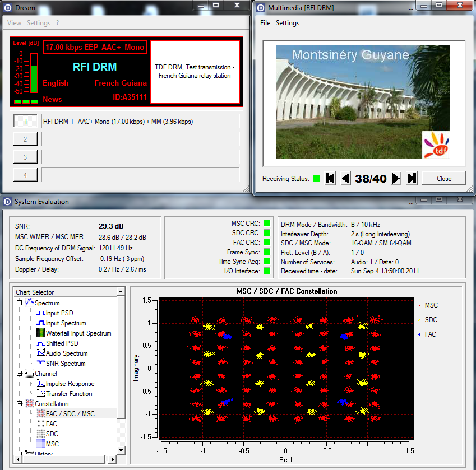Select the SDC constellation chart
This screenshot has height=470, width=476.
(x=52, y=434)
